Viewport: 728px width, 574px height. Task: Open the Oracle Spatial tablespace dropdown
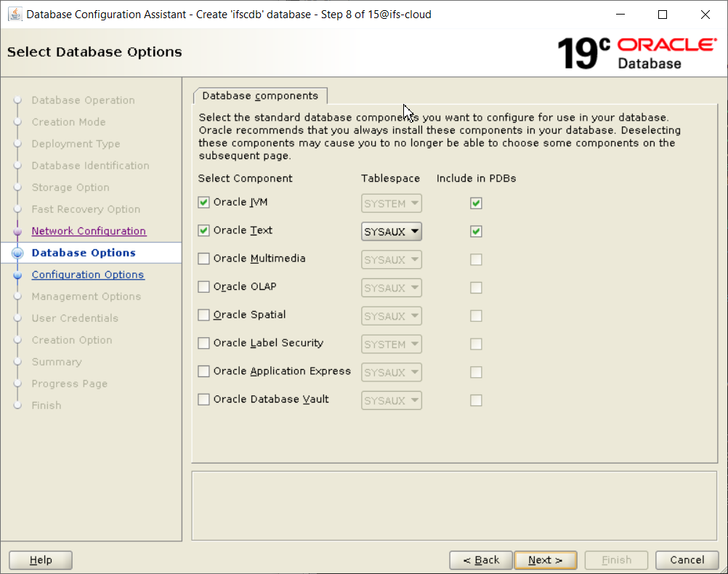(x=392, y=316)
